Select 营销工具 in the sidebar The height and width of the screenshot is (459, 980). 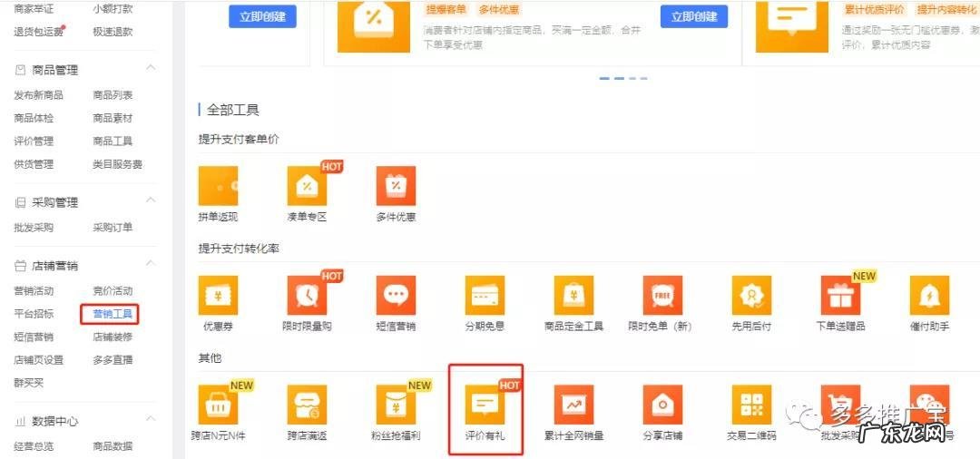point(113,314)
